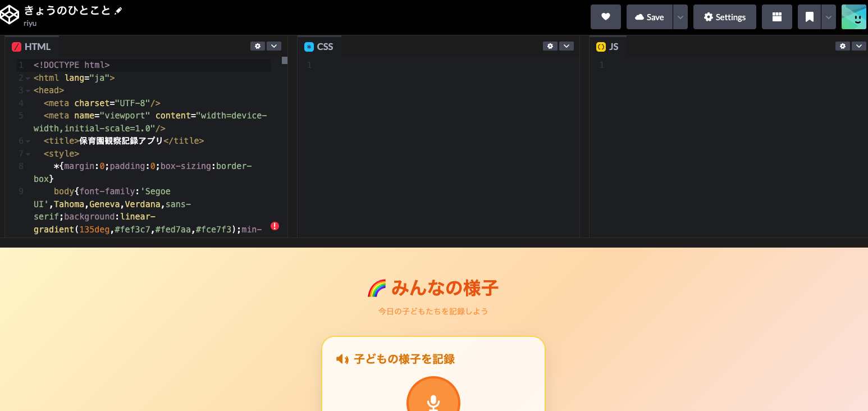Image resolution: width=868 pixels, height=411 pixels.
Task: Open the Save options dropdown arrow
Action: click(x=680, y=17)
